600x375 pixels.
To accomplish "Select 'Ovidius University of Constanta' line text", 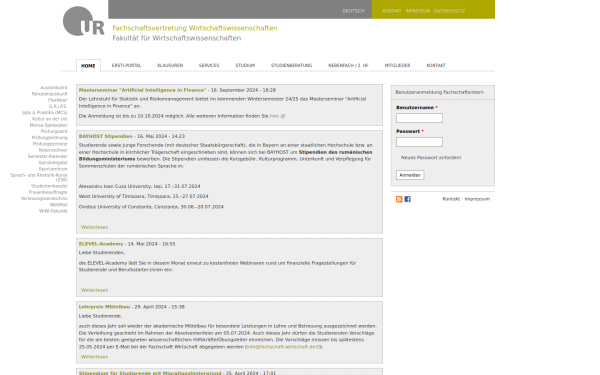I will click(151, 207).
